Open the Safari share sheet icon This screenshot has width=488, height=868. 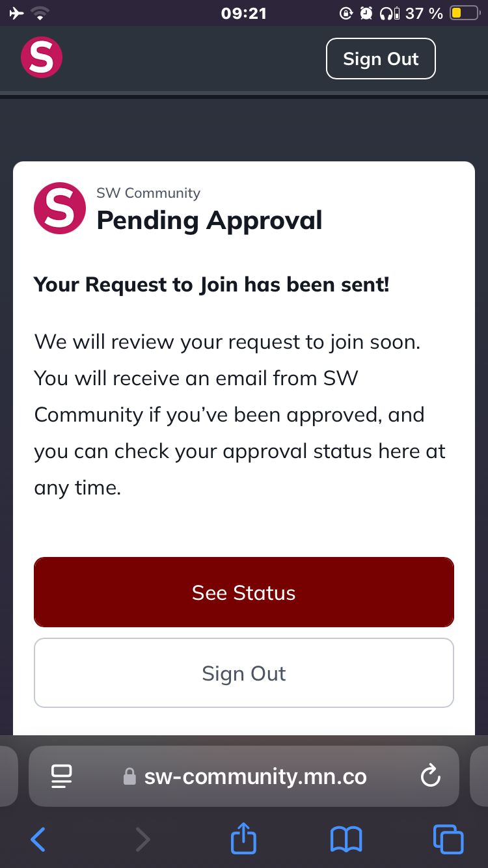coord(244,838)
